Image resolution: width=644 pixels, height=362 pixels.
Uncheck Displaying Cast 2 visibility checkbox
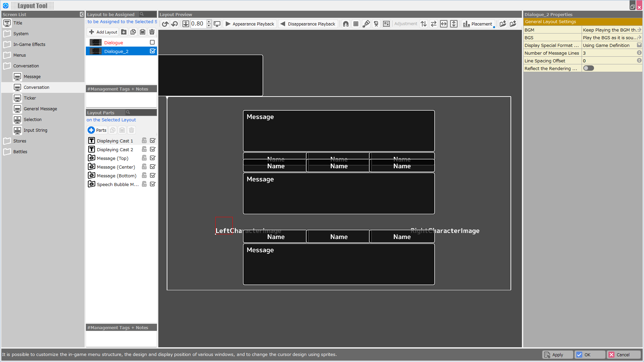click(153, 149)
